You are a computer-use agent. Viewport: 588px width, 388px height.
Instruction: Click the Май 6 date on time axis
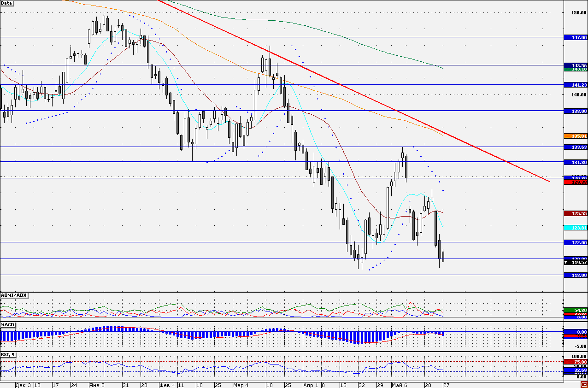(399, 385)
